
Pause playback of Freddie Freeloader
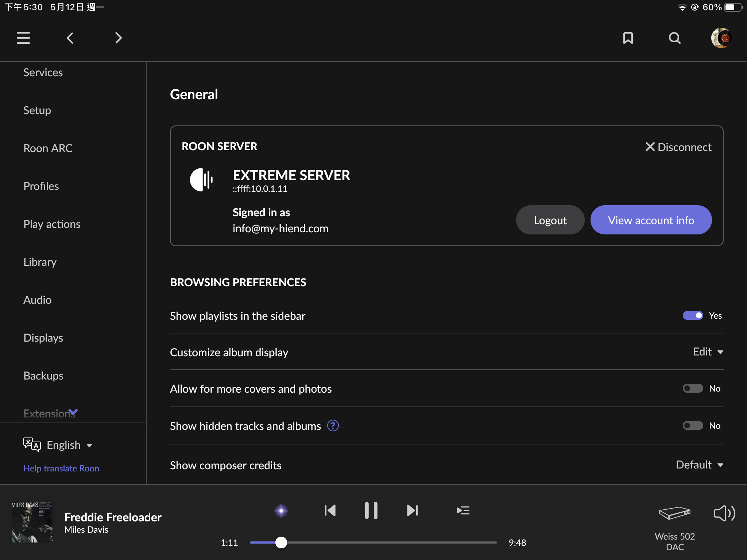point(371,510)
